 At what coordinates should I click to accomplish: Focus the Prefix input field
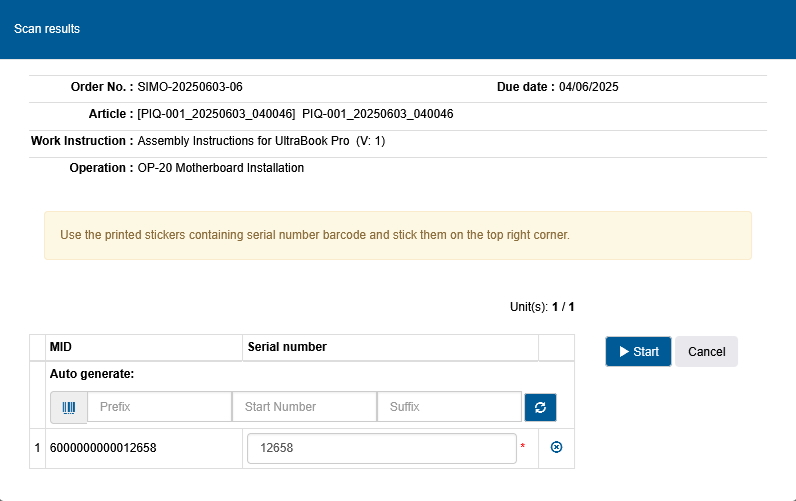(x=159, y=407)
